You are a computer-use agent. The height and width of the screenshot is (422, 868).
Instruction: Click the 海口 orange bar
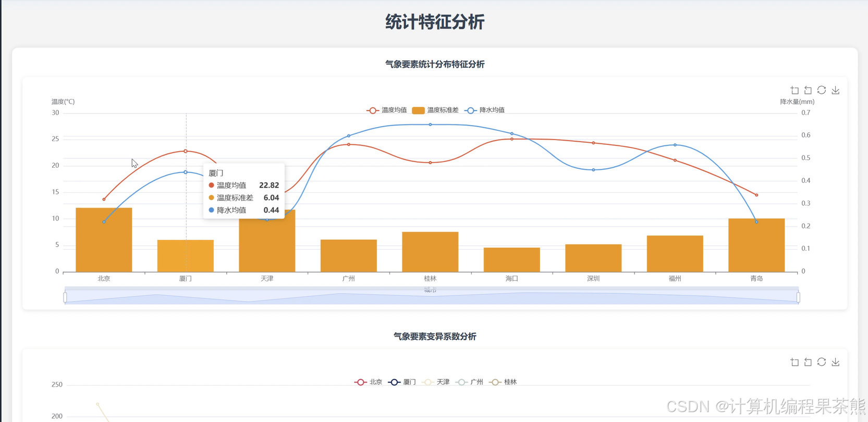coord(512,259)
